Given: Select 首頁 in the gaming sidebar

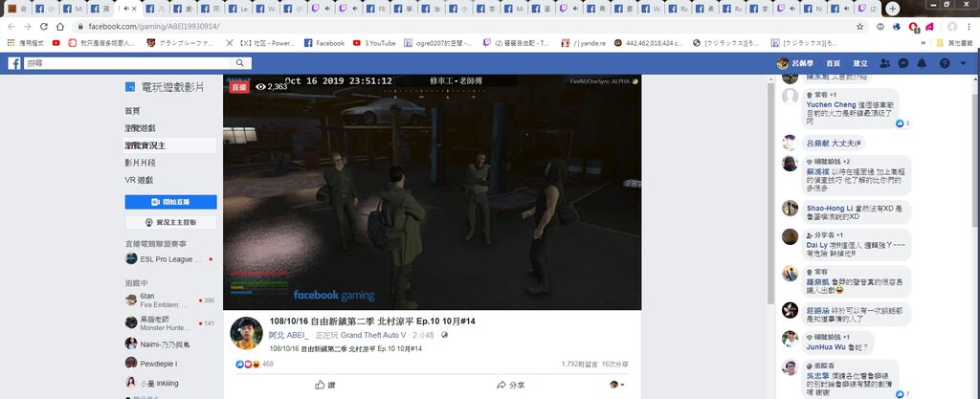Looking at the screenshot, I should point(132,111).
